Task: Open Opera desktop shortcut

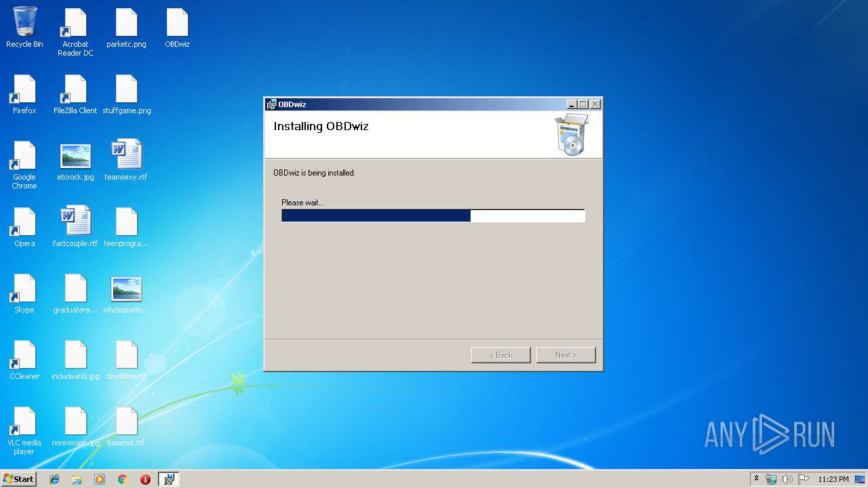Action: pyautogui.click(x=24, y=227)
